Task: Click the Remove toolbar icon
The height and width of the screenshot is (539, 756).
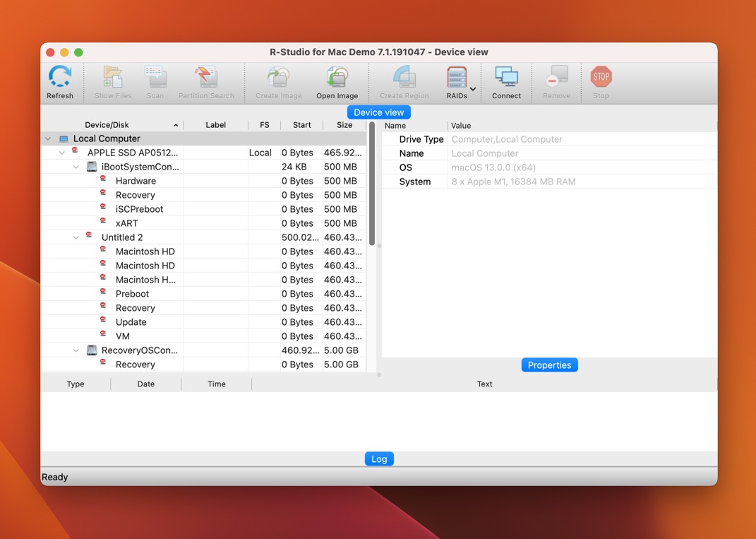Action: (556, 78)
